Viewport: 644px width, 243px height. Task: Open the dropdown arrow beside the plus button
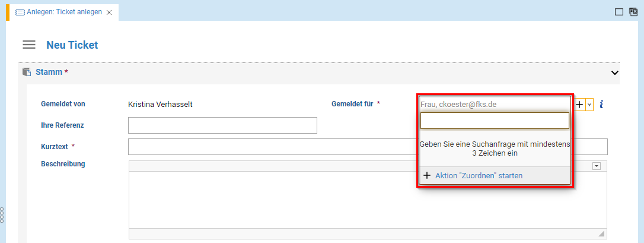[x=589, y=104]
